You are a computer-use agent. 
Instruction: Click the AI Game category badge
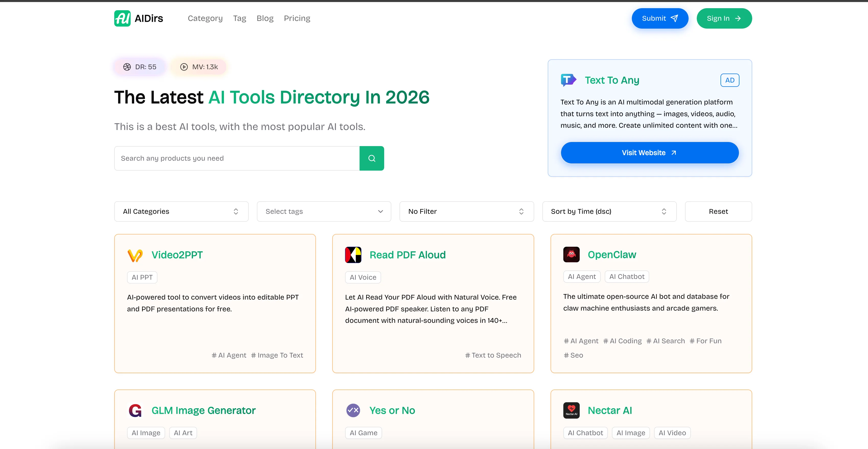(363, 433)
